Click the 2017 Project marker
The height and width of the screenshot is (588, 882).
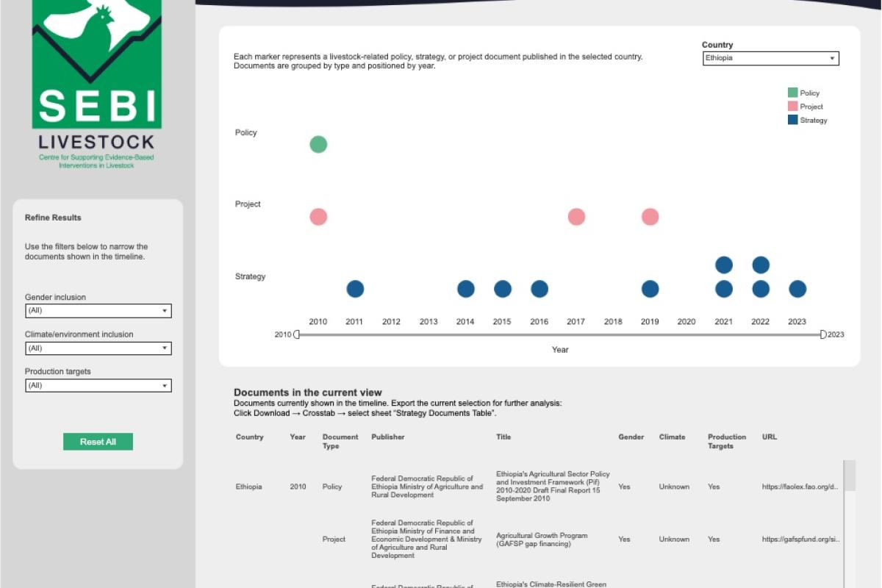coord(576,217)
